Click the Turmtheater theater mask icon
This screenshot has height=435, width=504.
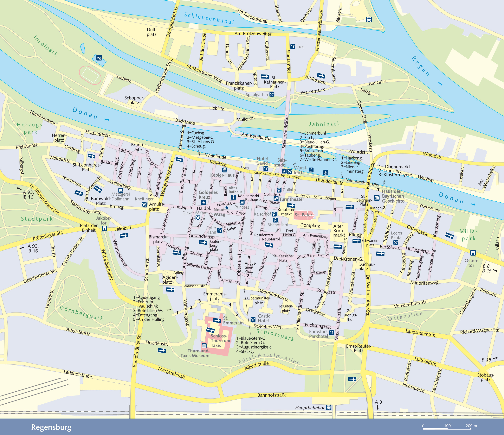pyautogui.click(x=276, y=199)
